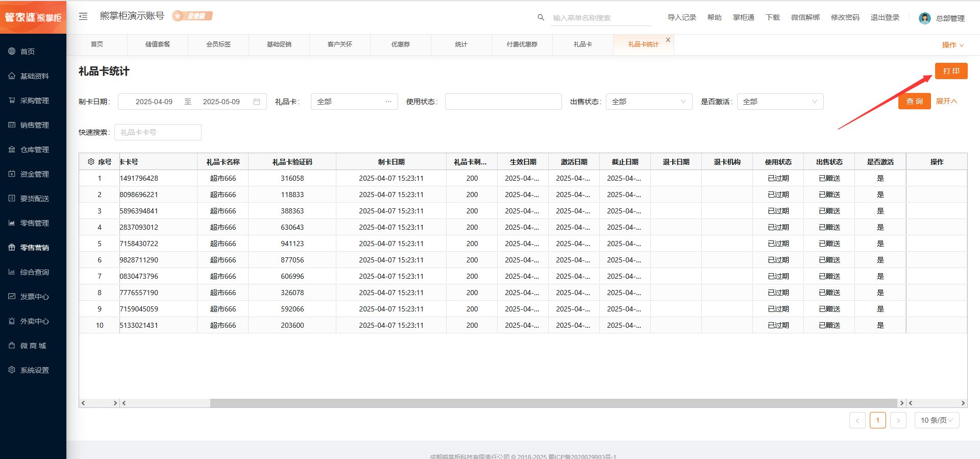The height and width of the screenshot is (459, 980).
Task: Switch to the 礼品卡 tab
Action: point(583,44)
